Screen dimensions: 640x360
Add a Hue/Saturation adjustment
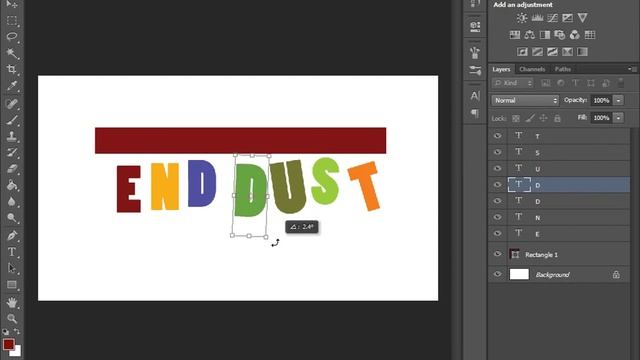pos(515,35)
